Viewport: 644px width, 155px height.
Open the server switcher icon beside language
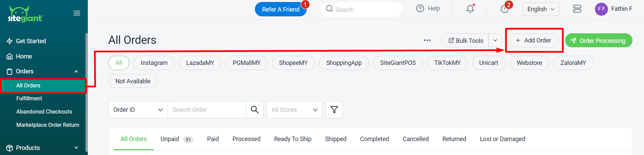coord(577,9)
